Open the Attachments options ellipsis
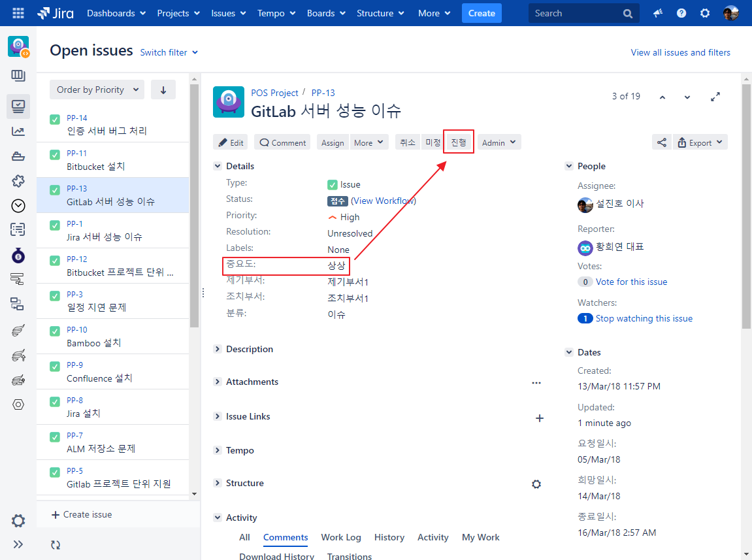Image resolution: width=752 pixels, height=560 pixels. 536,382
